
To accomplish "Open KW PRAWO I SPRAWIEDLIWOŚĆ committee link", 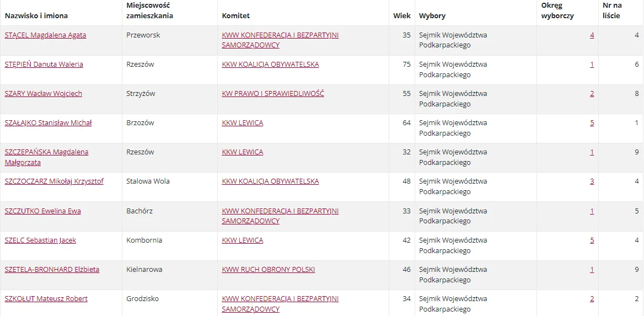I will pos(273,94).
